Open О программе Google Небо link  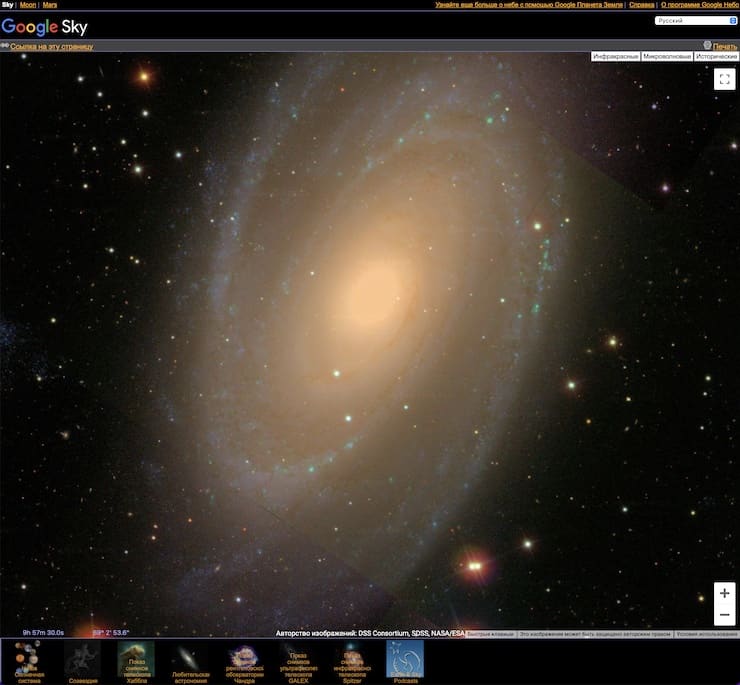click(699, 5)
